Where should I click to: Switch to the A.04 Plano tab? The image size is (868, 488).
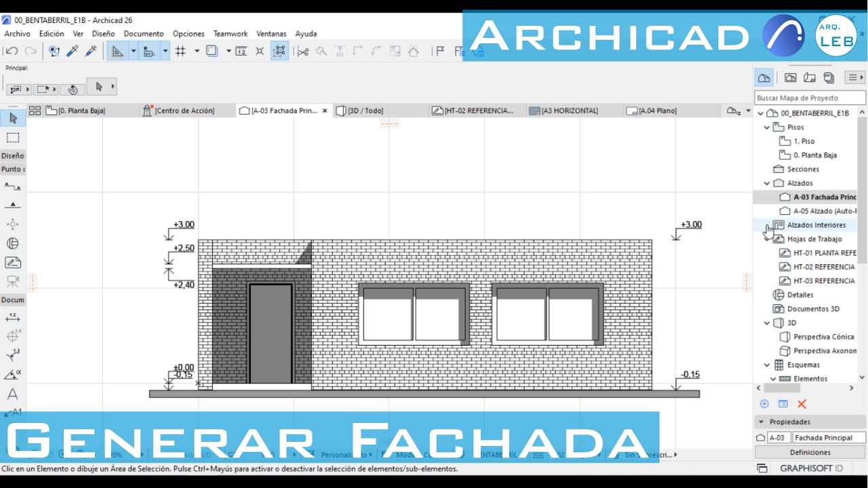(x=671, y=110)
